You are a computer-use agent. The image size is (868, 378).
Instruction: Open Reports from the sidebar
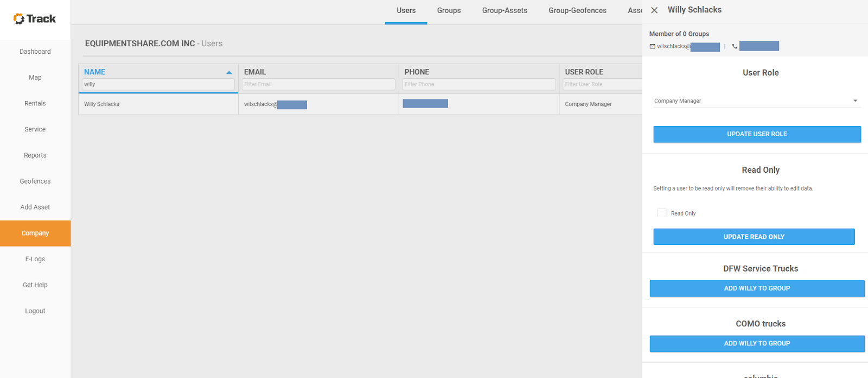pyautogui.click(x=35, y=155)
